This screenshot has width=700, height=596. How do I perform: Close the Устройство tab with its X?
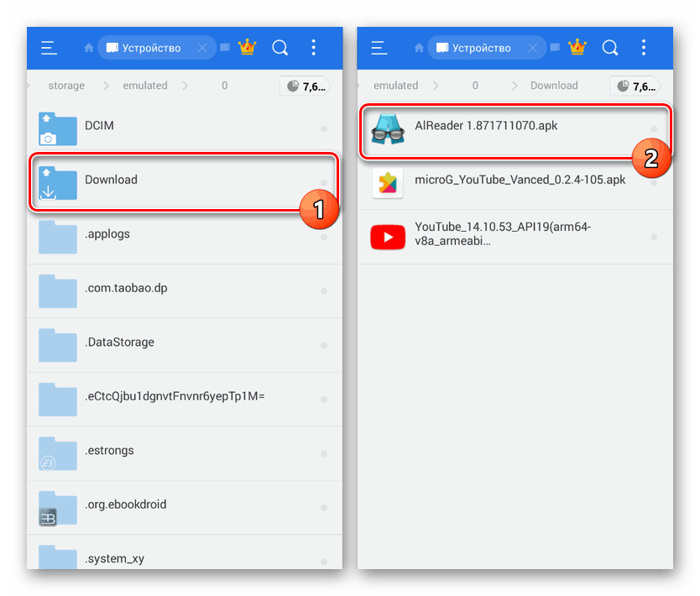click(x=202, y=47)
